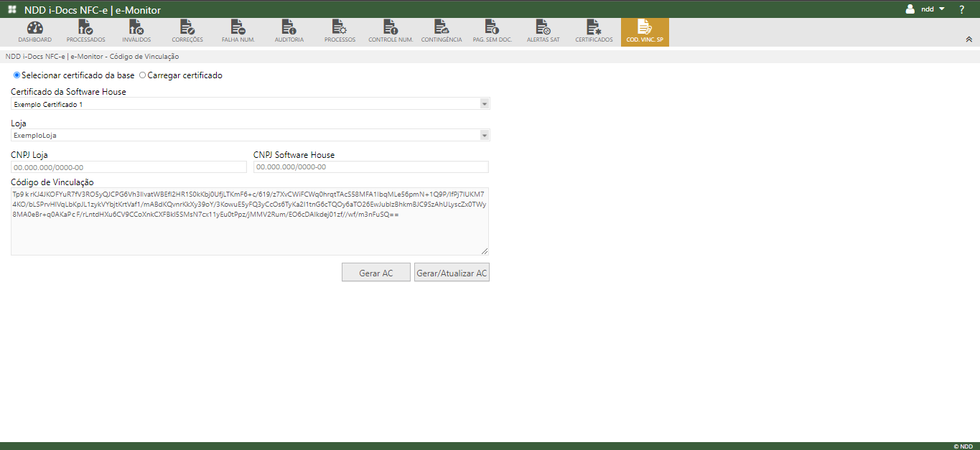Image resolution: width=980 pixels, height=450 pixels.
Task: Click the CNPJ Software House input field
Action: [x=371, y=167]
